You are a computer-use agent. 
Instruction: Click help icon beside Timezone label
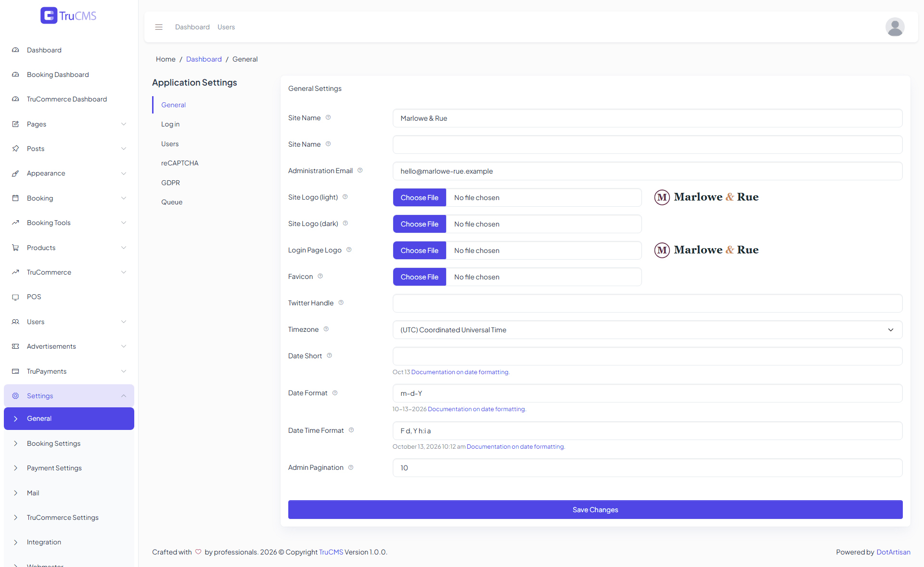click(326, 329)
